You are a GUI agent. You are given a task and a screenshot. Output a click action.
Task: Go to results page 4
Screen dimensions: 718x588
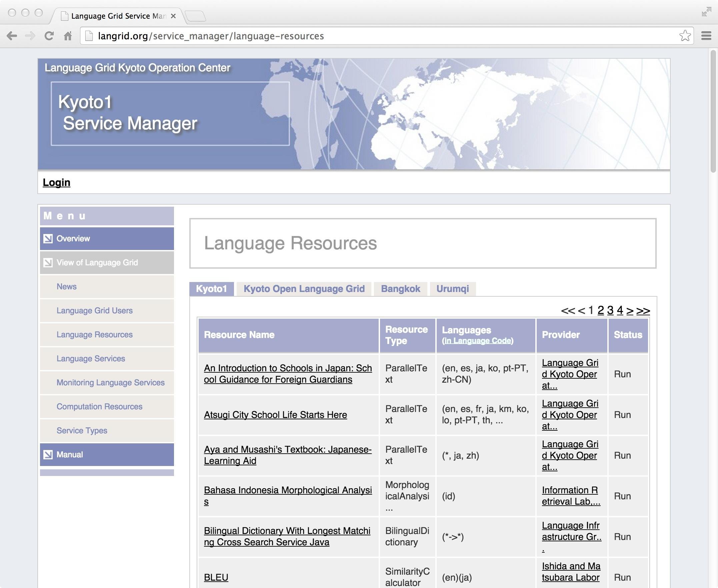click(619, 311)
